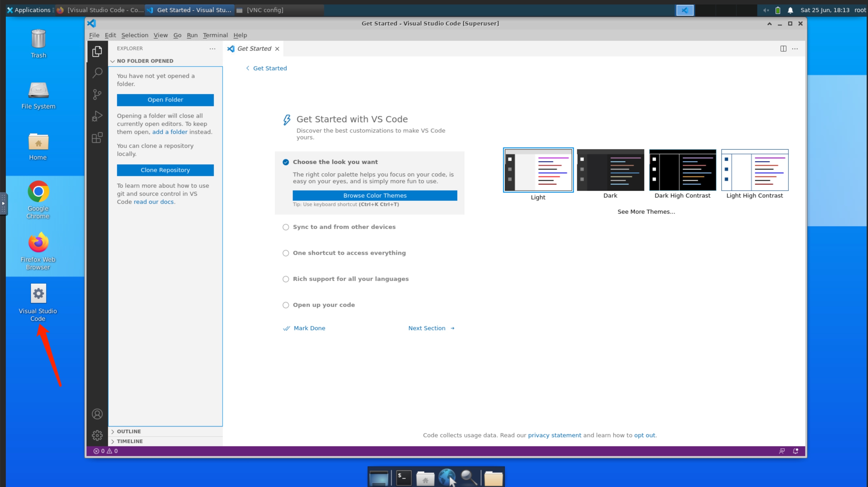The image size is (868, 487).
Task: Open terminal emulator in bottom dock
Action: pos(404,478)
